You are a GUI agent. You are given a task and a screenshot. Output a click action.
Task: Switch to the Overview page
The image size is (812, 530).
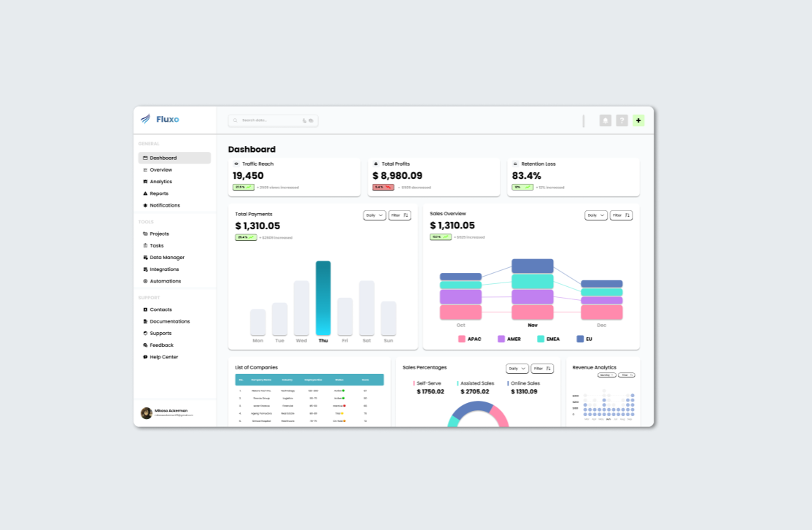pyautogui.click(x=160, y=169)
